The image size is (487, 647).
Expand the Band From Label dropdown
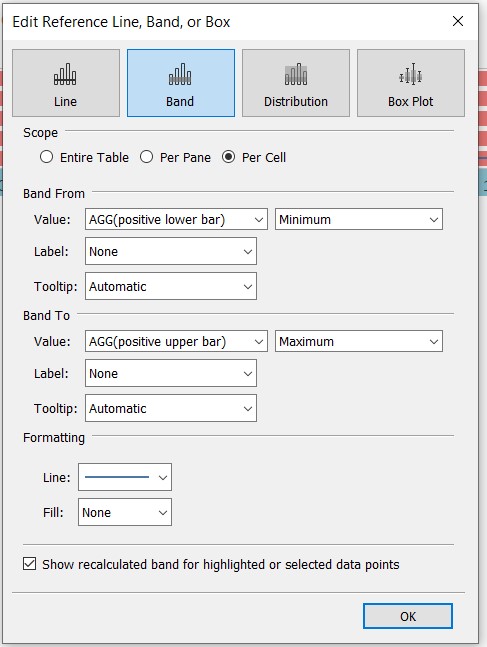coord(171,251)
